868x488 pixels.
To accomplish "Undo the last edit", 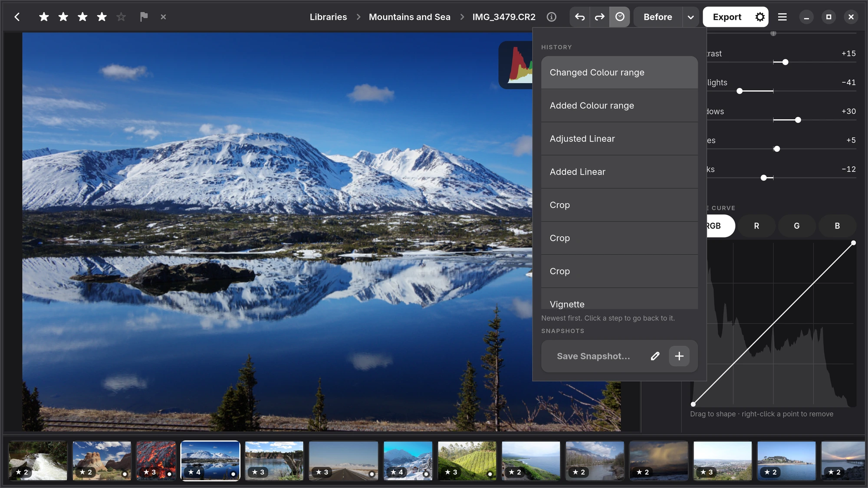I will click(580, 17).
